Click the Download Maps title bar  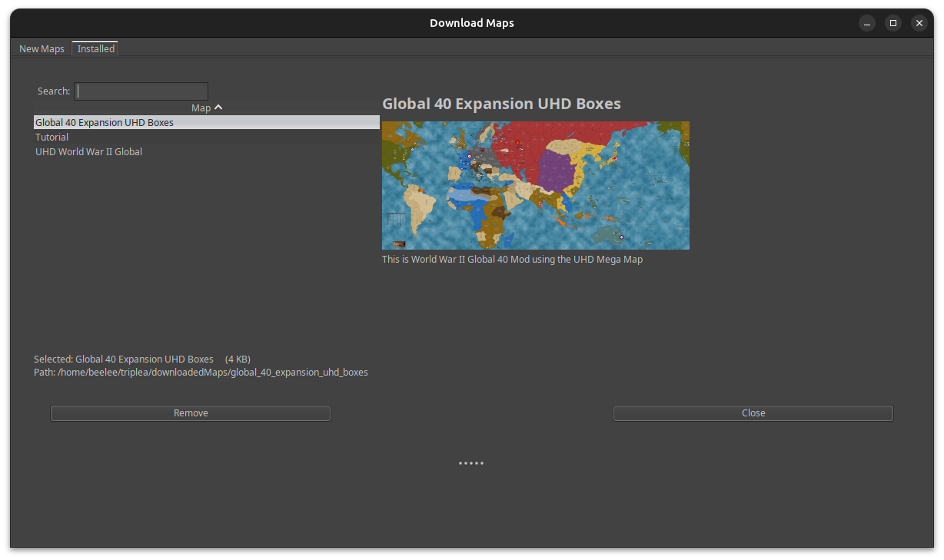pos(472,23)
